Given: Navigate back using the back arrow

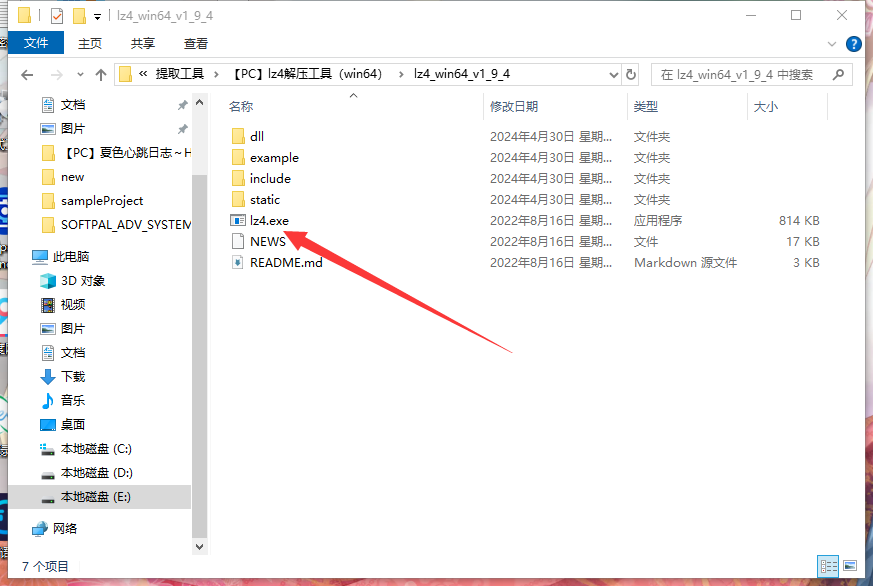Looking at the screenshot, I should click(x=27, y=75).
